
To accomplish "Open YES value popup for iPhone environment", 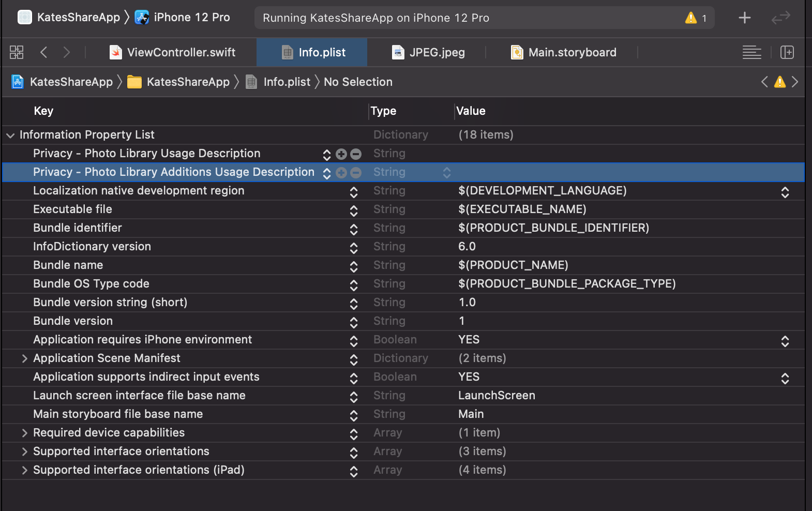I will [785, 341].
